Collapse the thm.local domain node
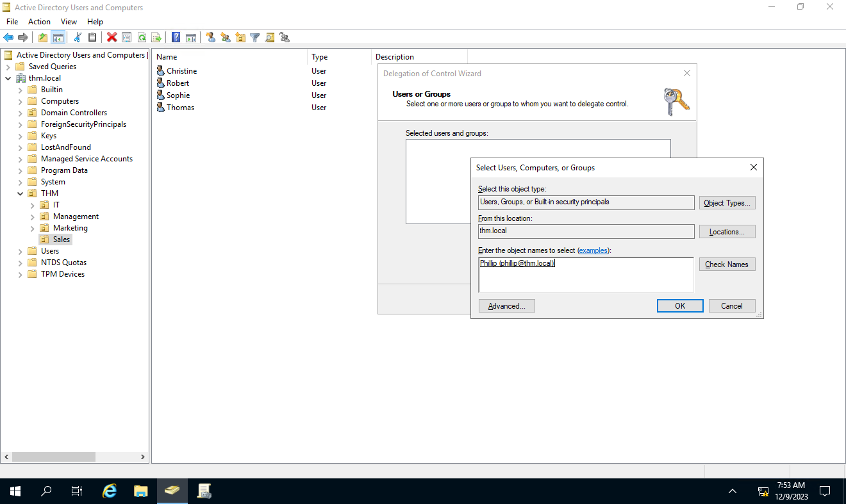Viewport: 846px width, 504px height. coord(8,78)
